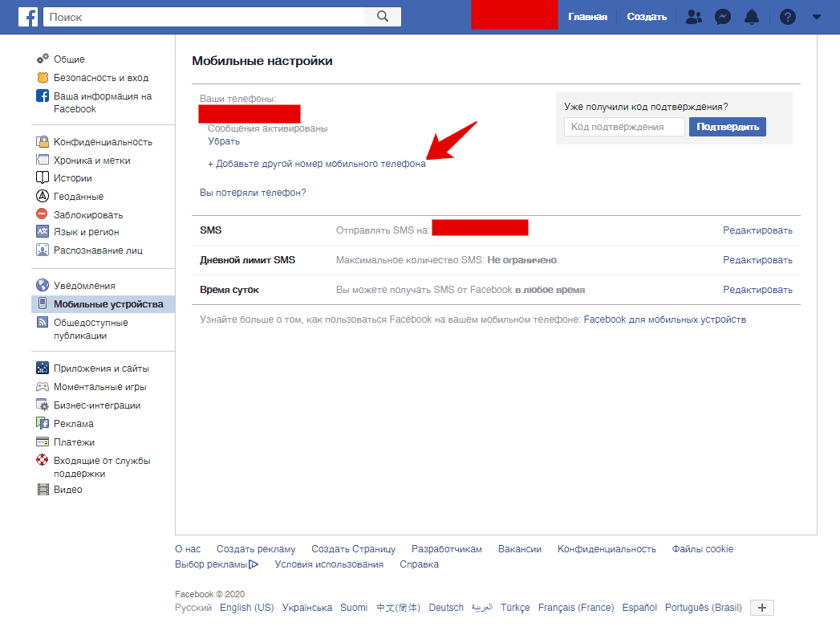
Task: Click Справка footer link
Action: click(419, 564)
